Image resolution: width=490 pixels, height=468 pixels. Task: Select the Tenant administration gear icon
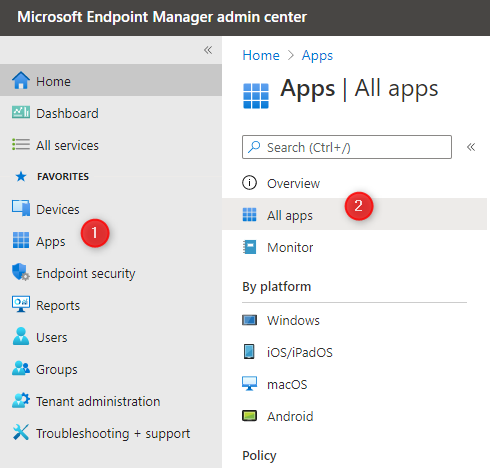pyautogui.click(x=21, y=400)
